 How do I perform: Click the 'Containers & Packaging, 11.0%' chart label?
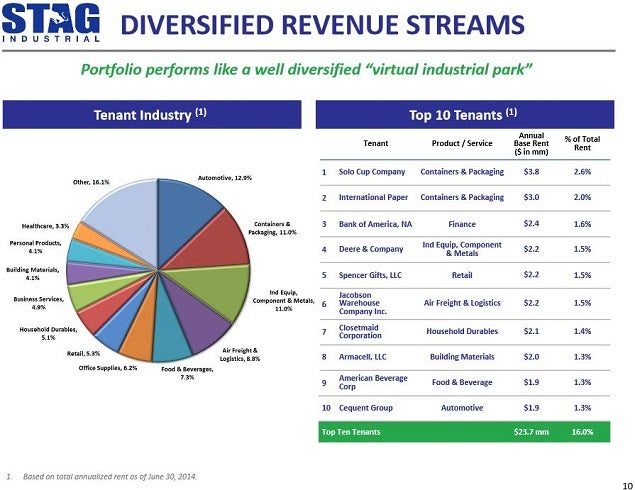pyautogui.click(x=272, y=228)
